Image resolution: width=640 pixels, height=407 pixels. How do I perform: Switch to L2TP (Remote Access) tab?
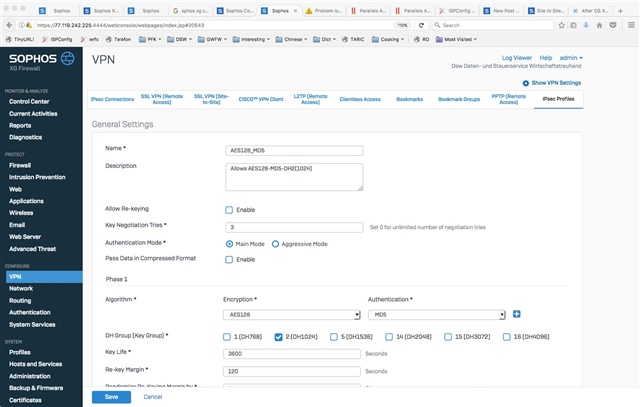tap(310, 99)
